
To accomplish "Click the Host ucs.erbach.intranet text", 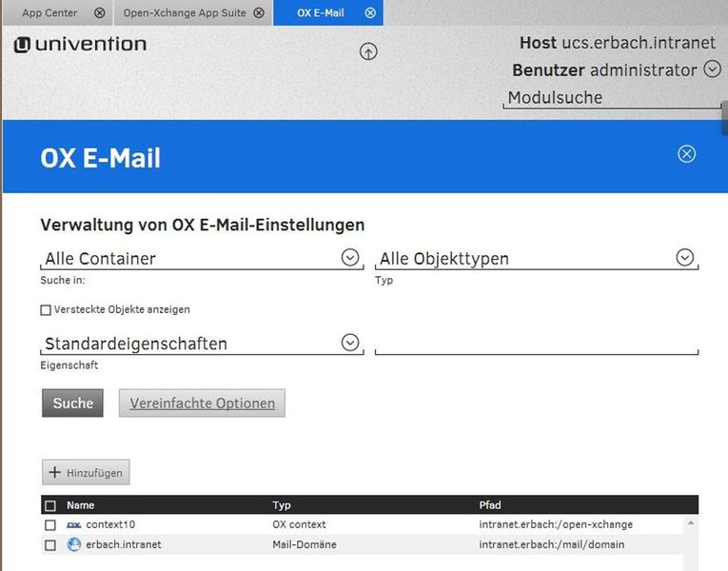I will [x=618, y=43].
